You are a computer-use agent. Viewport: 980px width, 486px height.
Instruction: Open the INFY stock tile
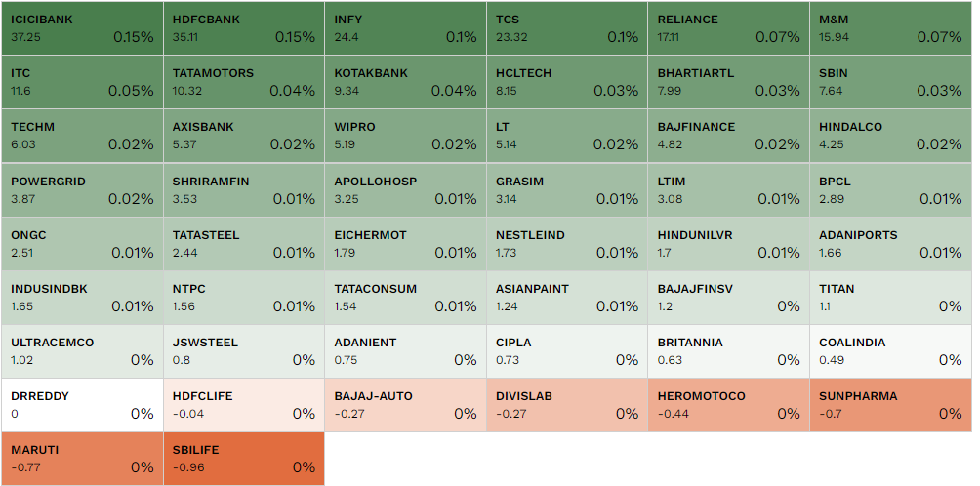click(x=405, y=28)
